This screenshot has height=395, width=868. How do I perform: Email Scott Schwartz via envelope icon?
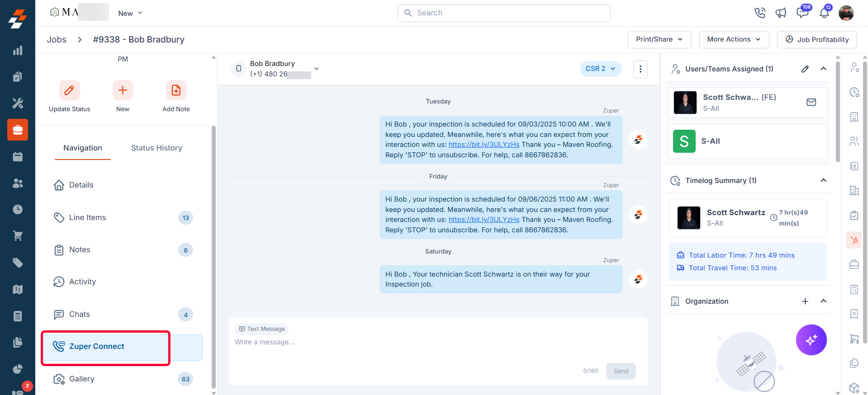(x=811, y=102)
